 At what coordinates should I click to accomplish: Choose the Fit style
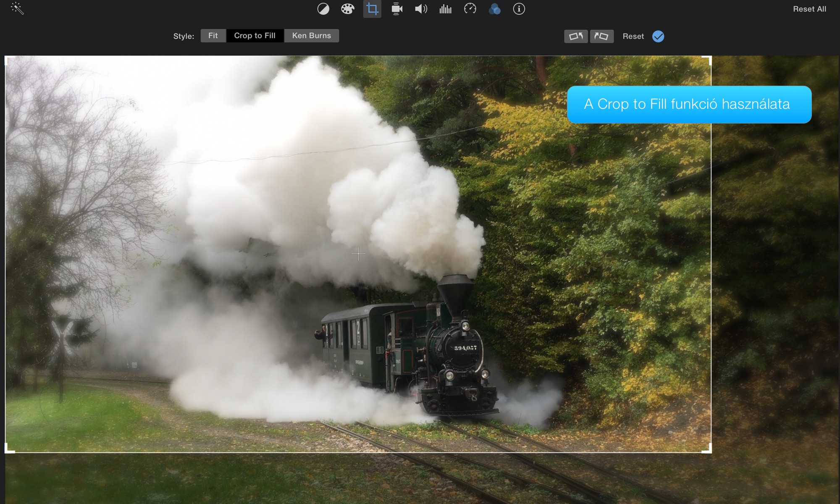click(213, 36)
